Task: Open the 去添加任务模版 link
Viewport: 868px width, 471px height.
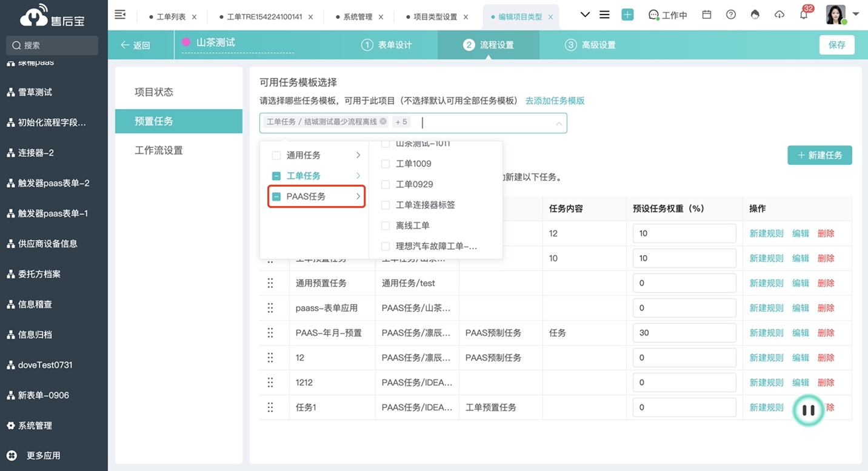Action: 555,101
